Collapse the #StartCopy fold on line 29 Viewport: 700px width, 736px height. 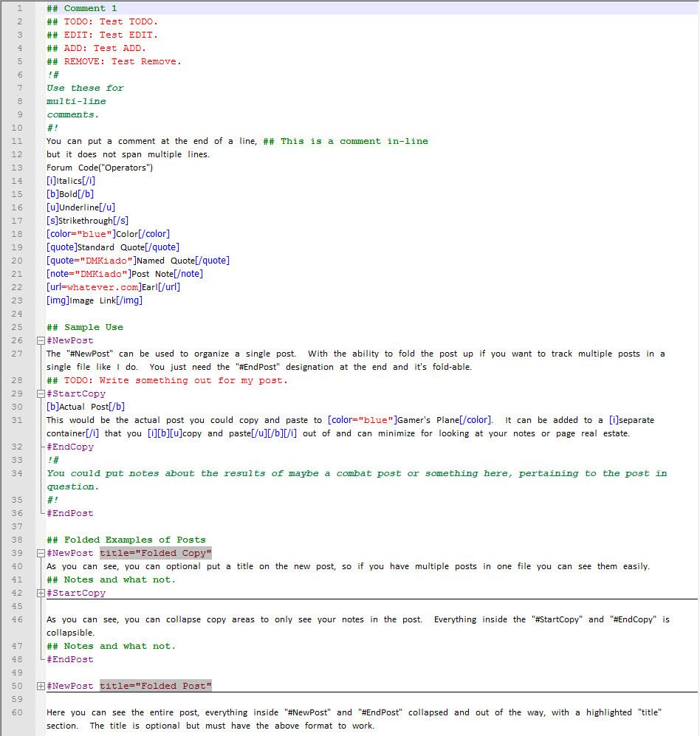(41, 393)
